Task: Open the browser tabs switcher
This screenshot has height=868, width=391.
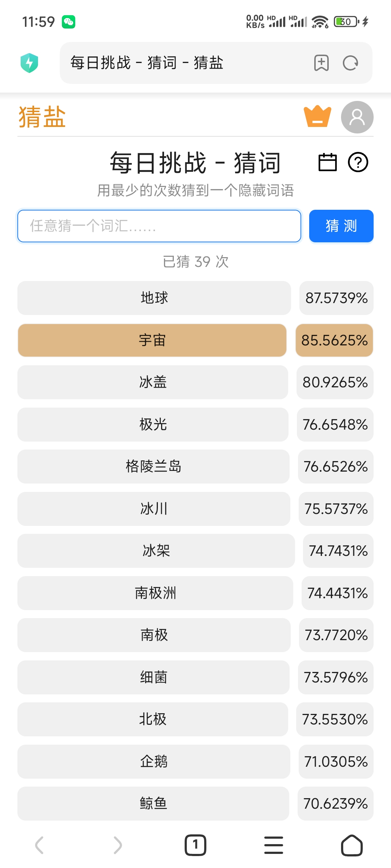Action: point(195,845)
